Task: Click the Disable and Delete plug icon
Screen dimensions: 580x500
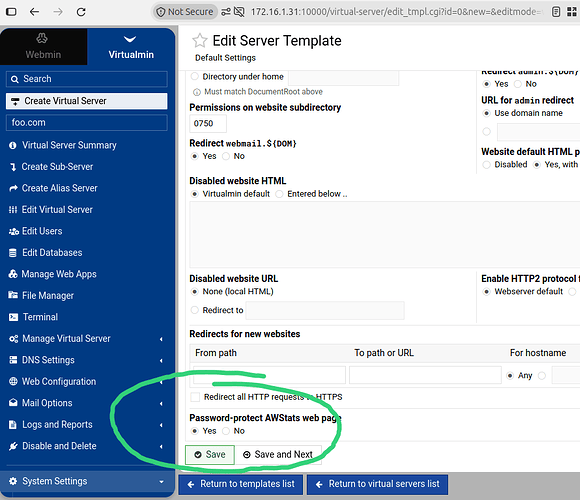Action: [13, 446]
